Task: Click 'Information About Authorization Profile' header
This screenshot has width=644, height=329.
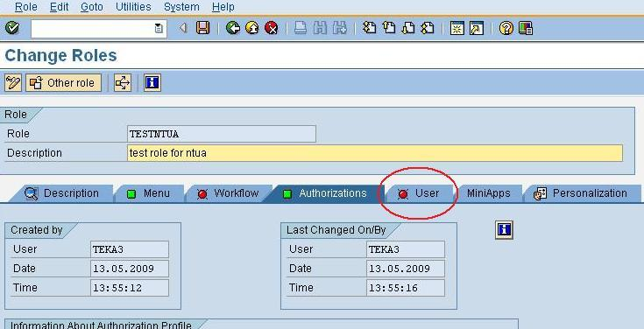Action: 101,325
